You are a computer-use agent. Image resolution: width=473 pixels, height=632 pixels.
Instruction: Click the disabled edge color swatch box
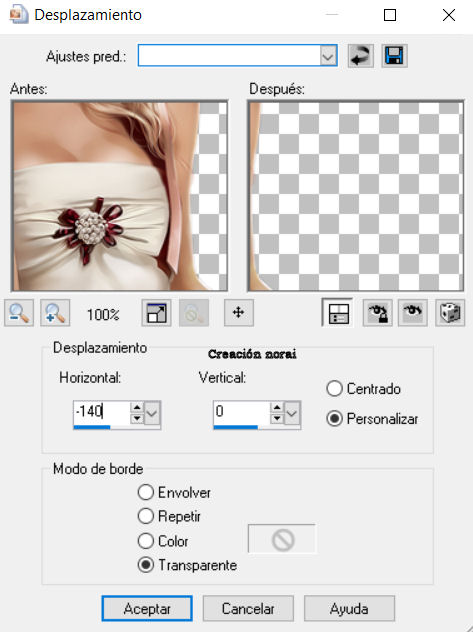[x=282, y=539]
